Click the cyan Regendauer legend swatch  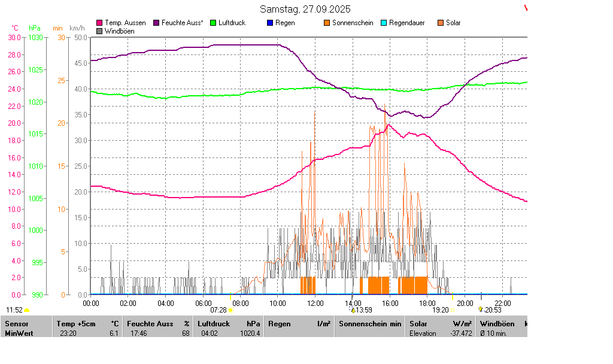(384, 23)
